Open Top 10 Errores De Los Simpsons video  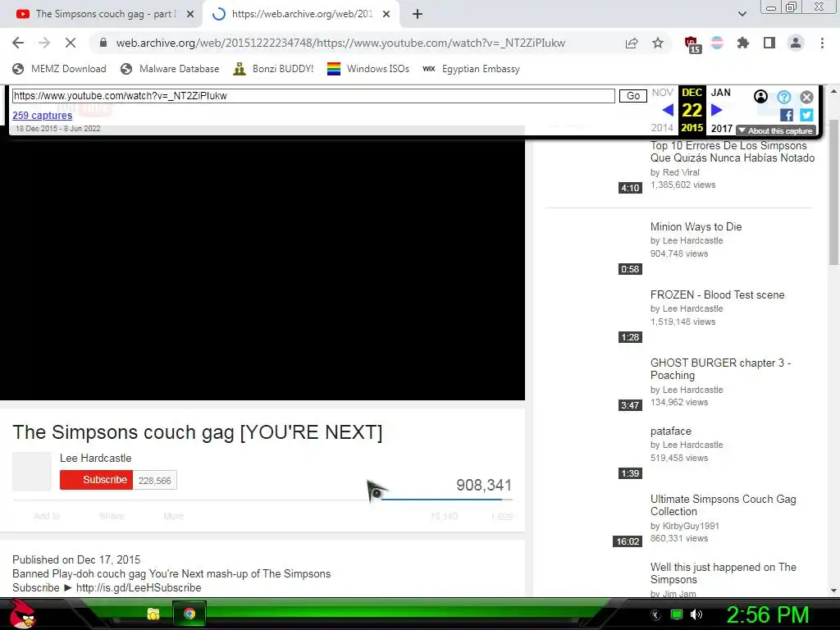click(732, 152)
